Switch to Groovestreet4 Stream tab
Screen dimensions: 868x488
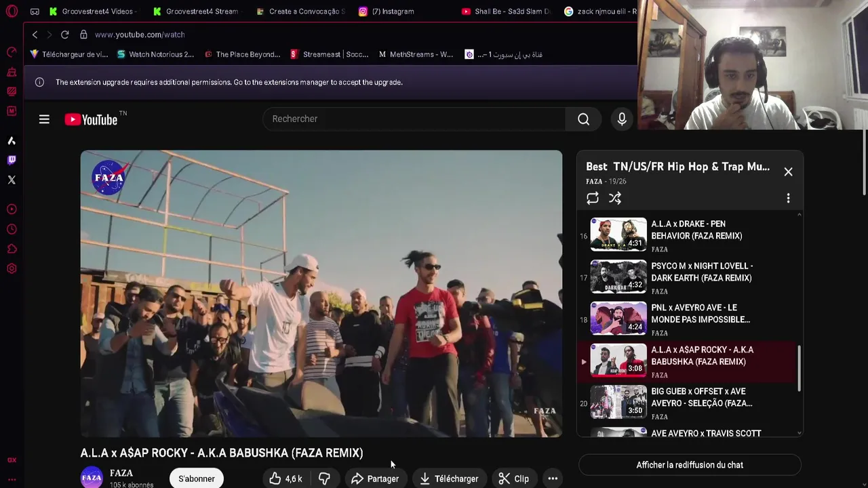coord(196,12)
